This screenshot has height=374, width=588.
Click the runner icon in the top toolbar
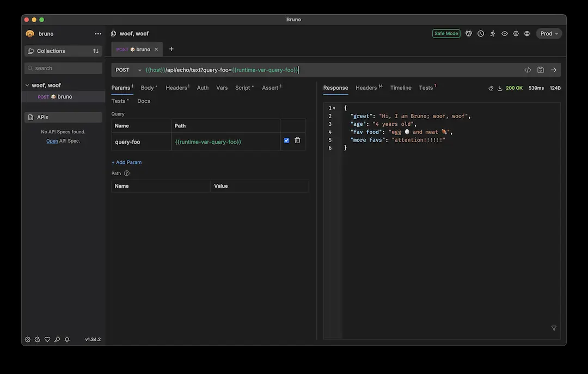(x=493, y=34)
